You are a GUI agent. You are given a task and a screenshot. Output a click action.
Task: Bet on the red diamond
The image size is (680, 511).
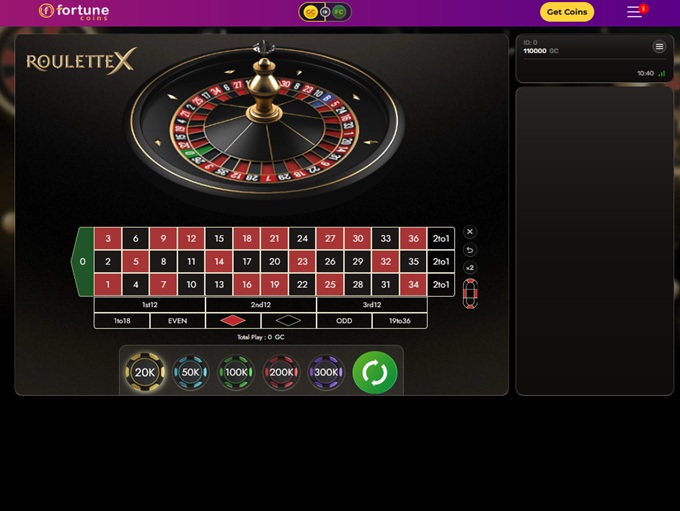pos(233,321)
